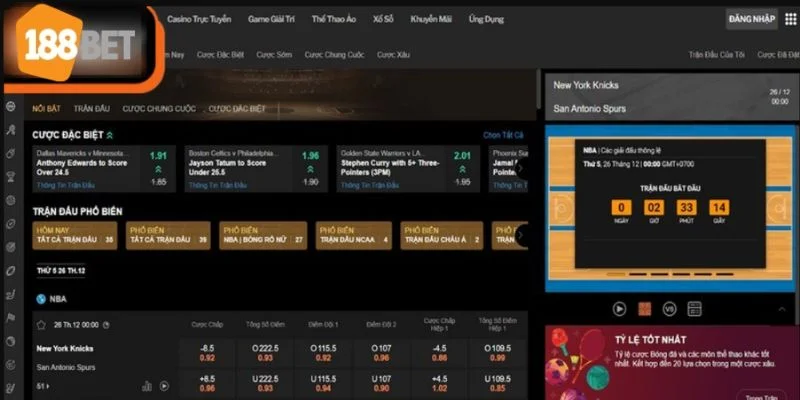Advance special bets carousel with right arrow
Image resolution: width=800 pixels, height=400 pixels.
pos(520,168)
